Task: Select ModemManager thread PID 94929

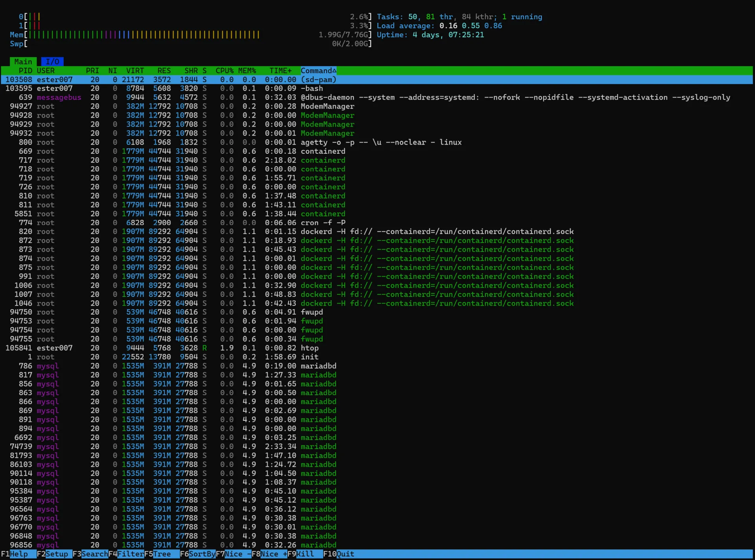Action: (377, 124)
